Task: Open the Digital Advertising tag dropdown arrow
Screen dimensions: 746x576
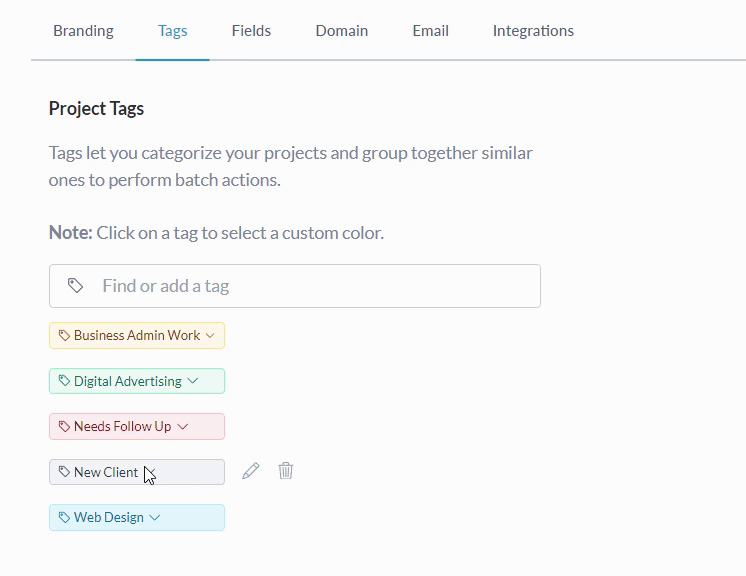Action: (193, 381)
